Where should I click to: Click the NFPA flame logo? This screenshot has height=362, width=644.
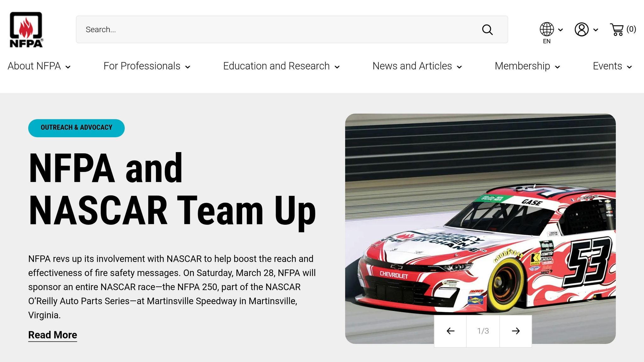26,30
